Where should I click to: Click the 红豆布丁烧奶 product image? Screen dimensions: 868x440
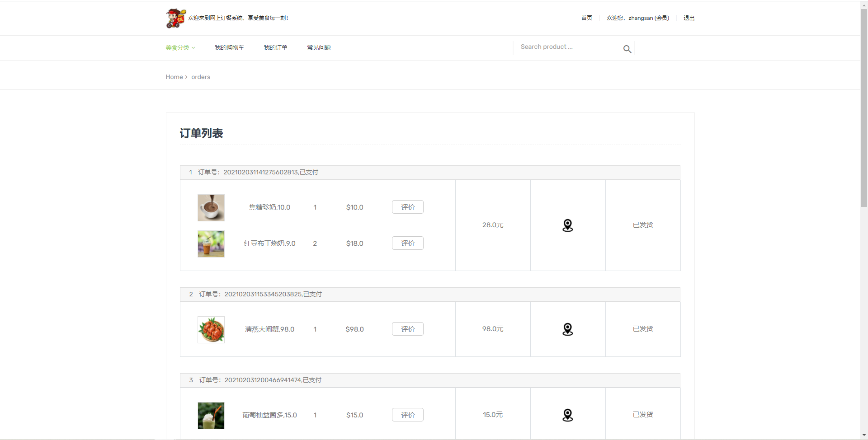211,243
